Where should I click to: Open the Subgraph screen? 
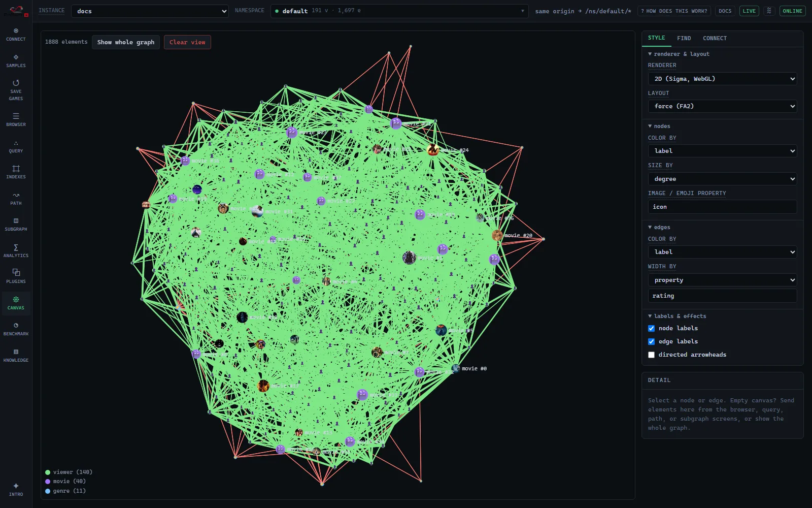coord(16,225)
